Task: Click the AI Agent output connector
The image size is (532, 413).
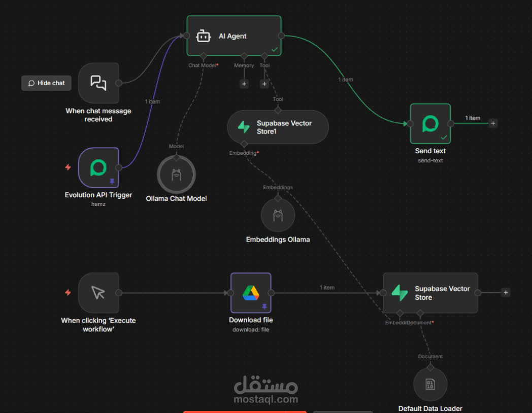Action: (x=281, y=36)
